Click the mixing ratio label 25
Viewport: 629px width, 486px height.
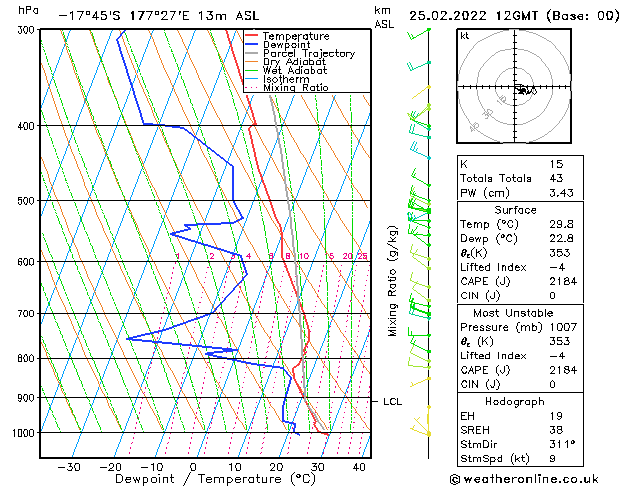pos(362,256)
